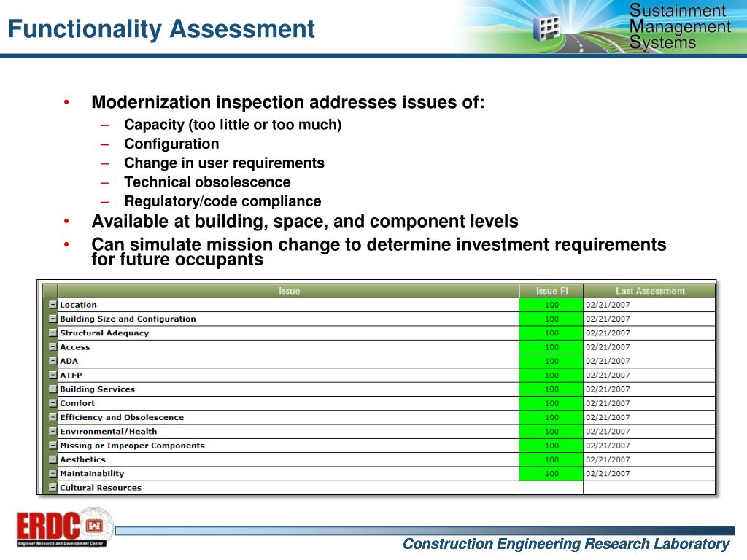Image resolution: width=747 pixels, height=560 pixels.
Task: Select the Building Services label
Action: tap(97, 389)
